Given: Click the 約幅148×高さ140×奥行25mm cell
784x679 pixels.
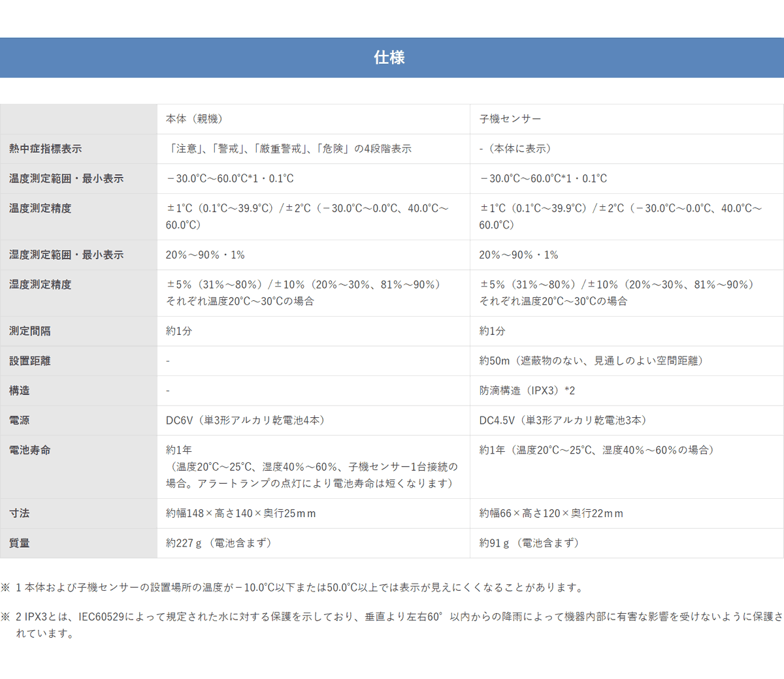Looking at the screenshot, I should point(314,513).
